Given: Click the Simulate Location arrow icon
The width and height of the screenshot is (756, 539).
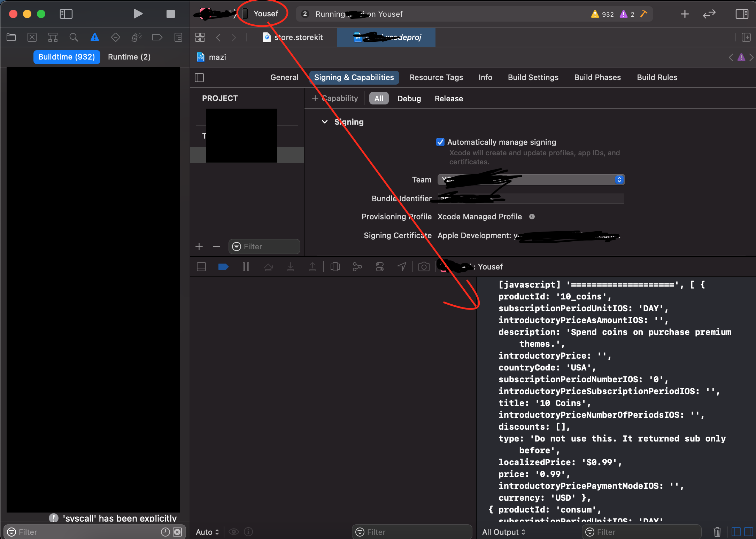Looking at the screenshot, I should pyautogui.click(x=402, y=267).
